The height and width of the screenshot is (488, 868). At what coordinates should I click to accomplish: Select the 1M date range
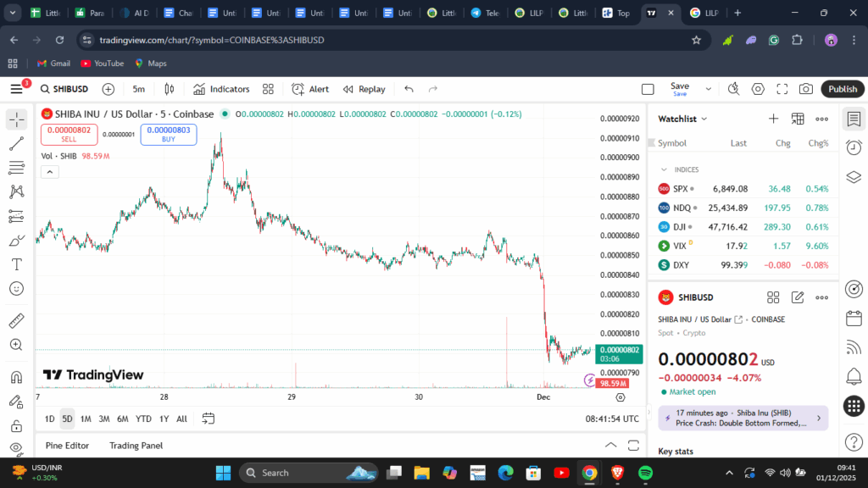point(86,419)
